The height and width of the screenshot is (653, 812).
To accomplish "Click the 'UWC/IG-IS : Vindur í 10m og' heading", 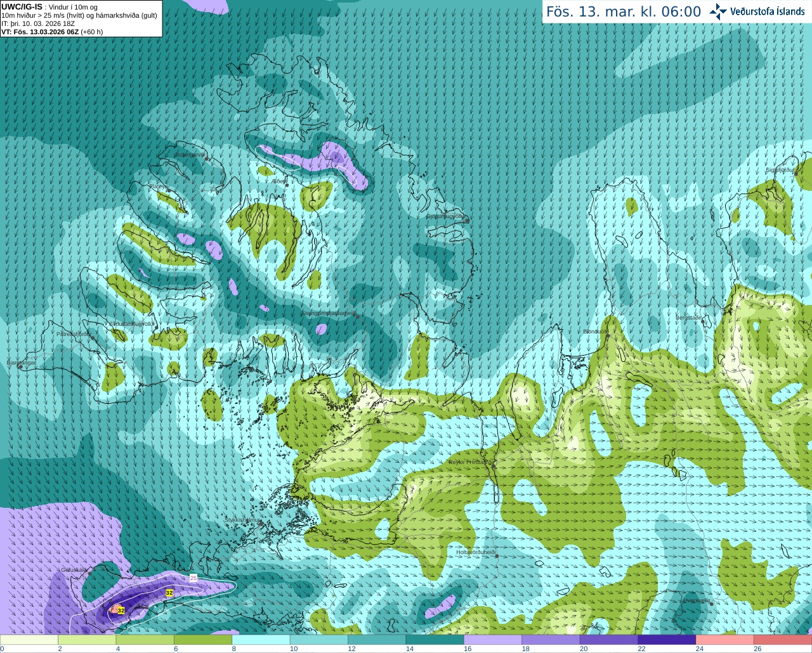I will click(49, 7).
